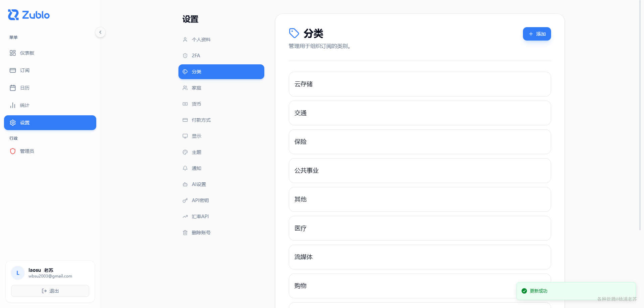Open 仪表板 from the sidebar menu
Image resolution: width=644 pixels, height=308 pixels.
point(50,53)
